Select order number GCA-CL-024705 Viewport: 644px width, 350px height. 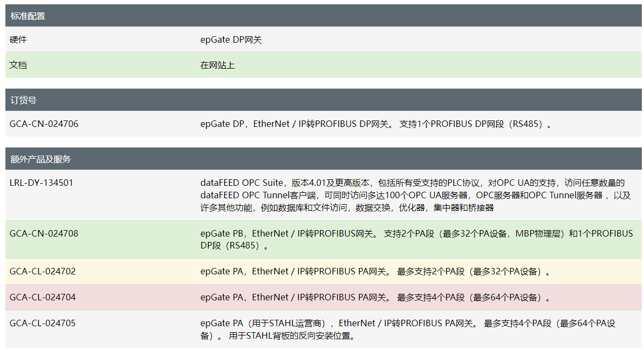click(43, 323)
